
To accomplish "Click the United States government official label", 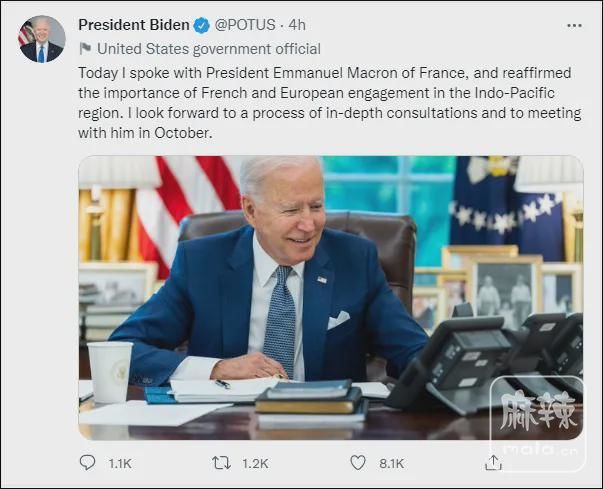I will pos(209,48).
